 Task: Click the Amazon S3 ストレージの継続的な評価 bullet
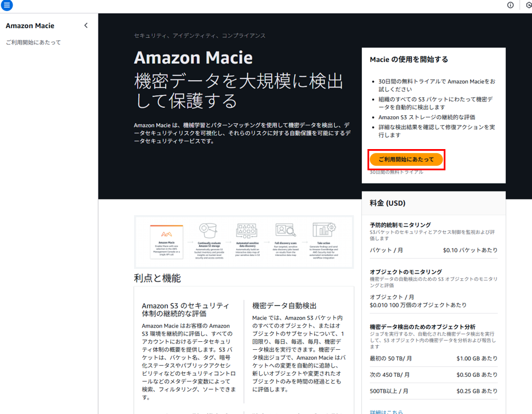coord(427,117)
